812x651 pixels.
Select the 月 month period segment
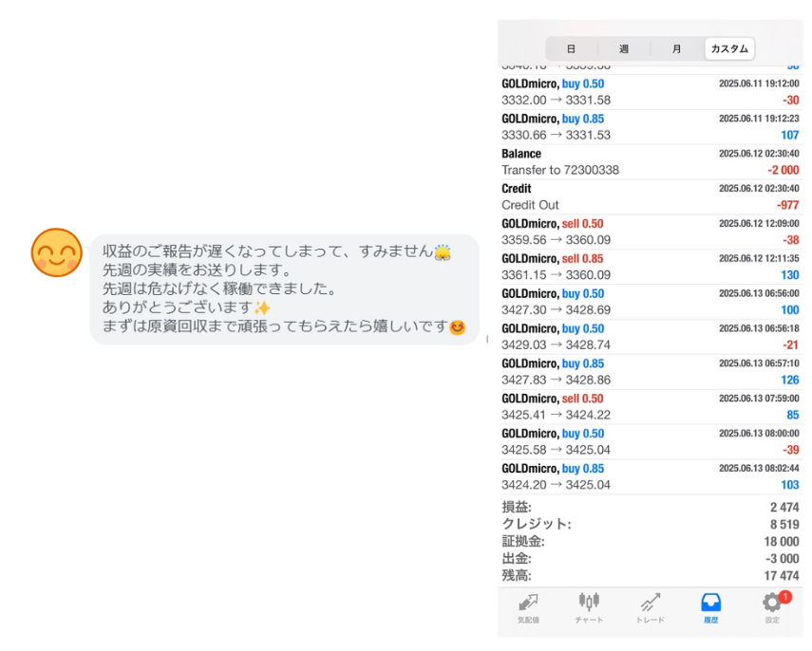click(x=676, y=48)
